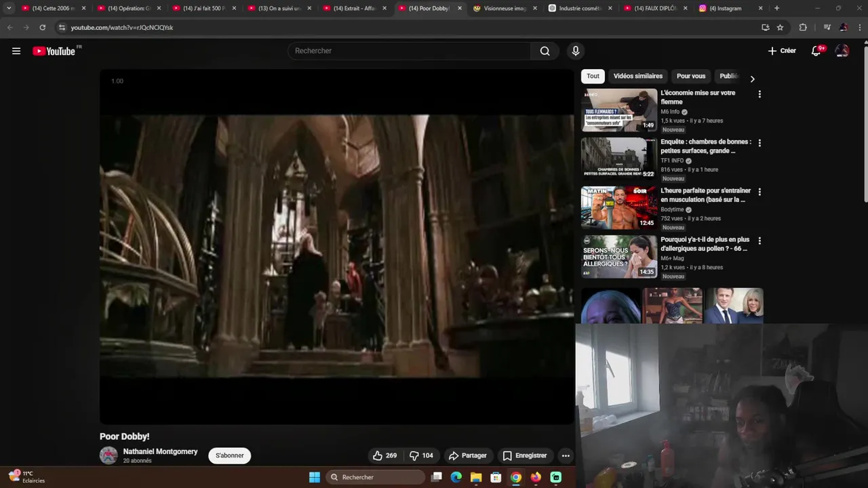This screenshot has height=488, width=868.
Task: Reload the page
Action: tap(42, 27)
